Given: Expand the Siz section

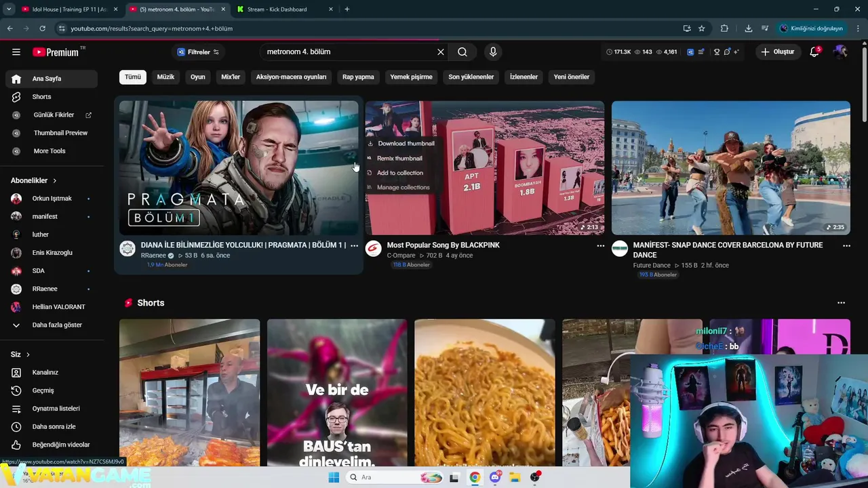Looking at the screenshot, I should pyautogui.click(x=20, y=354).
